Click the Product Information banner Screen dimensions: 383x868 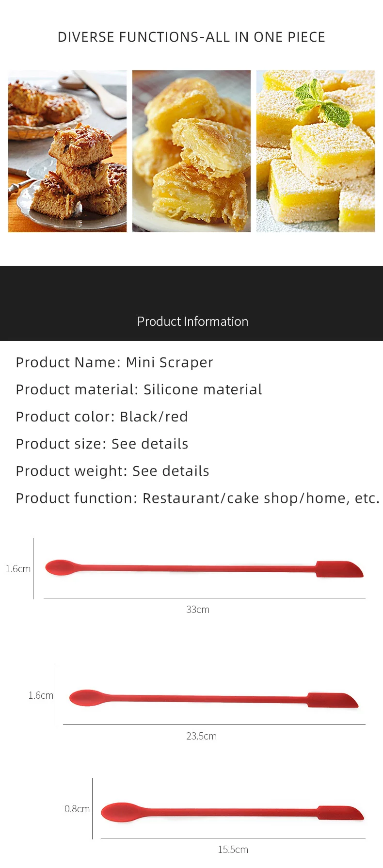191,303
